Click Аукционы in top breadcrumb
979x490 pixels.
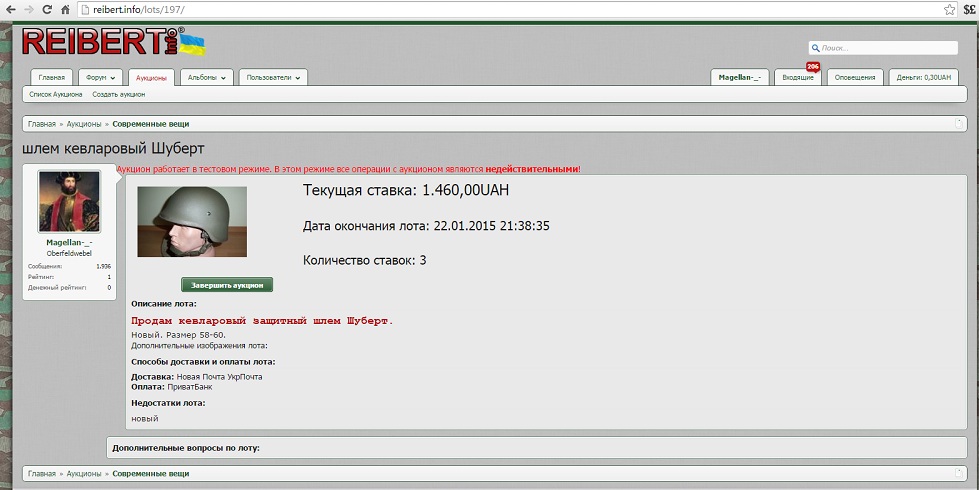pyautogui.click(x=84, y=124)
